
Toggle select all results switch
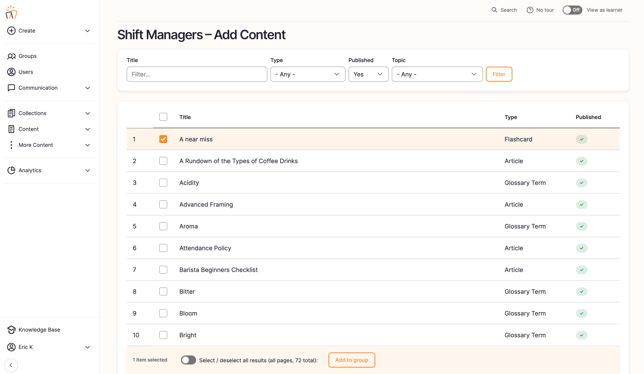tap(188, 360)
